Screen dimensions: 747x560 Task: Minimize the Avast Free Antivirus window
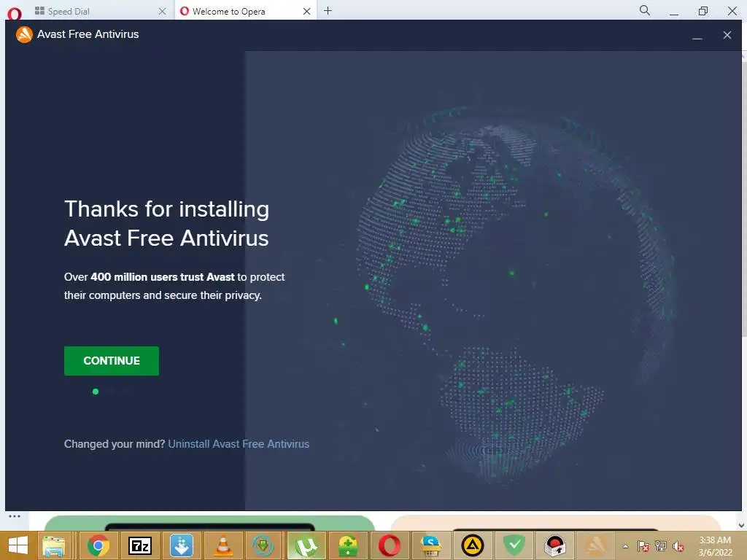(x=697, y=35)
